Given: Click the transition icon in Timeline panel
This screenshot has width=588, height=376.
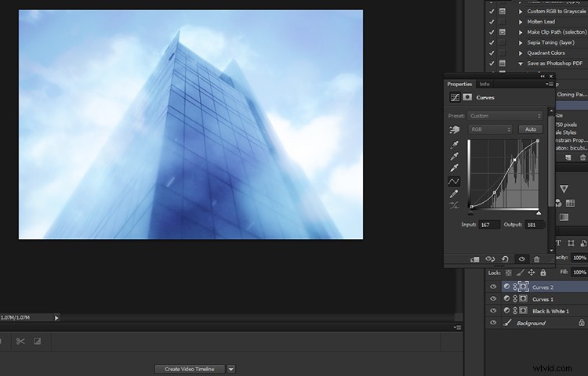Looking at the screenshot, I should coord(38,342).
